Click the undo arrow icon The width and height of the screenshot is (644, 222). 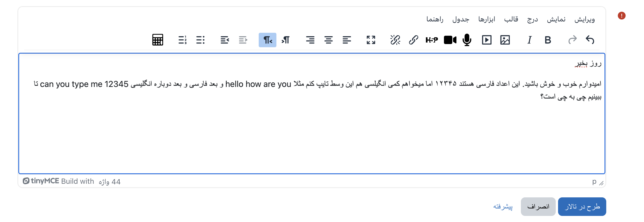tap(590, 40)
